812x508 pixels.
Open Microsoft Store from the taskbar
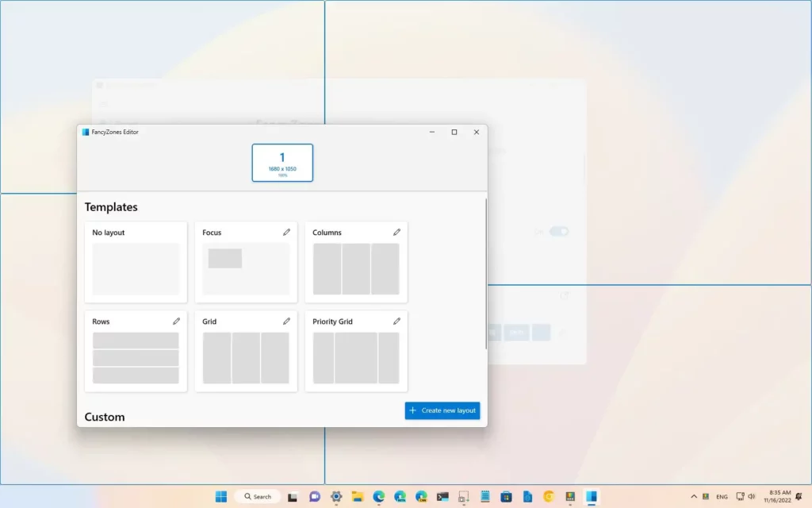[x=507, y=497]
